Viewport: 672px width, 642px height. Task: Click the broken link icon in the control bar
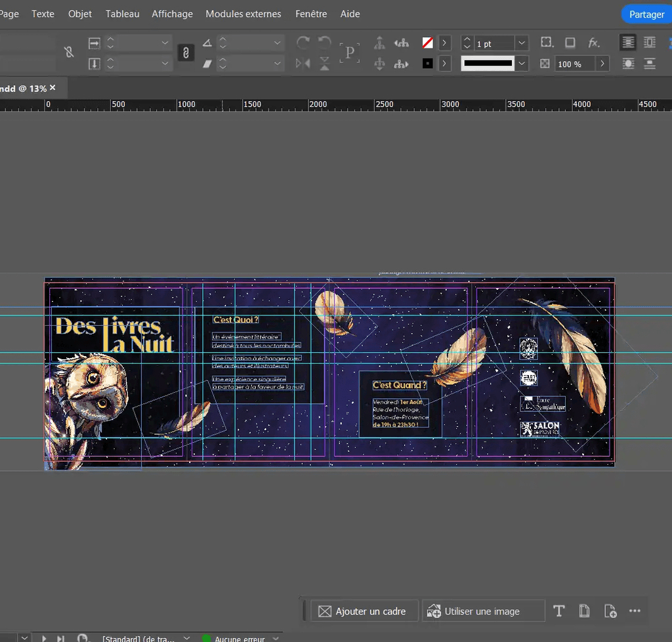point(69,52)
